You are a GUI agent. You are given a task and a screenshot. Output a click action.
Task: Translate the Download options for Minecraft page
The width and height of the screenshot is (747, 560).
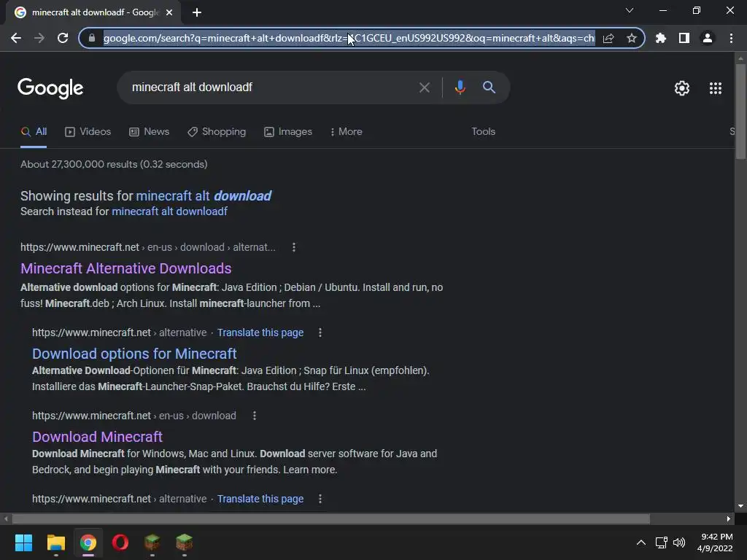click(x=260, y=332)
